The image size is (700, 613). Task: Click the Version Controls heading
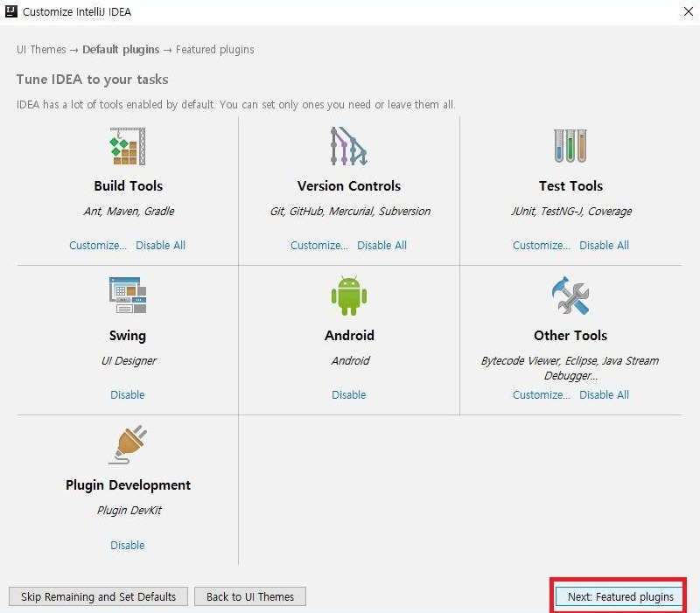(349, 185)
